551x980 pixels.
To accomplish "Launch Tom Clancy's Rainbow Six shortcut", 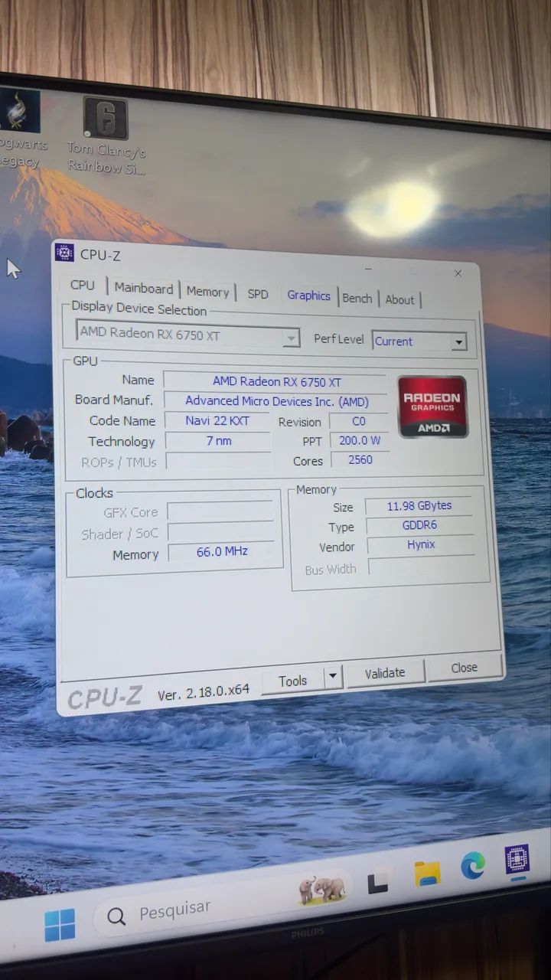I will pos(106,136).
